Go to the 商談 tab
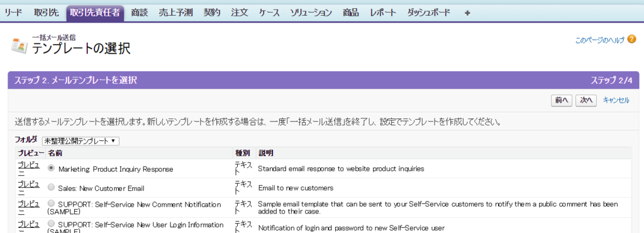 (x=140, y=13)
